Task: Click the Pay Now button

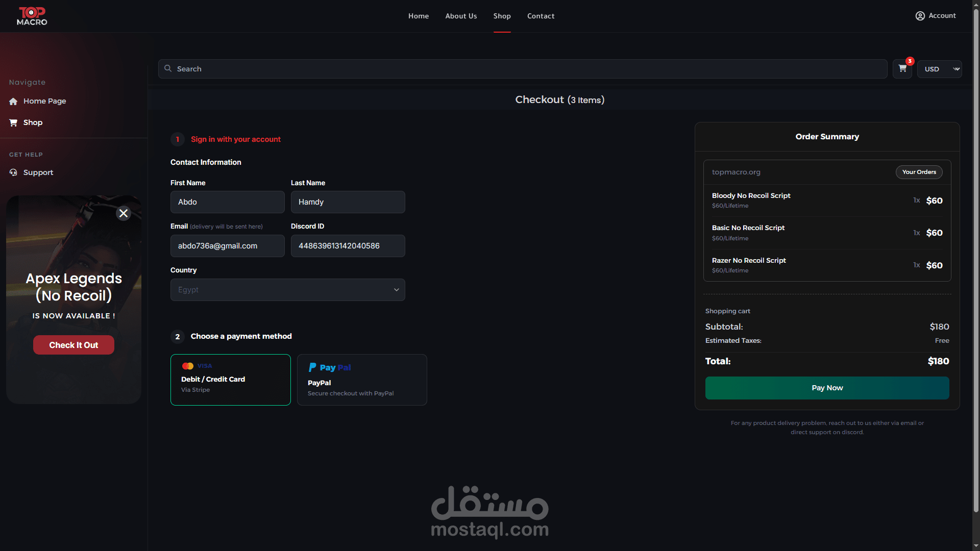Action: (827, 388)
